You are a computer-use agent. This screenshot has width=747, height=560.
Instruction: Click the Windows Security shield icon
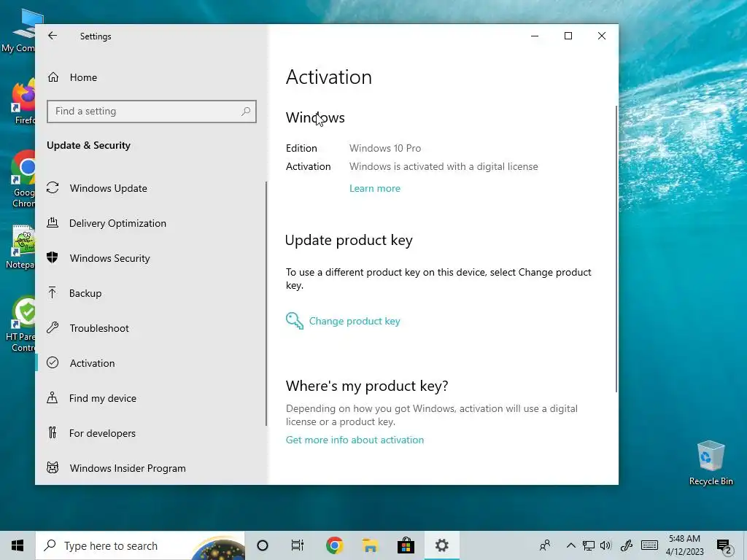pyautogui.click(x=53, y=257)
